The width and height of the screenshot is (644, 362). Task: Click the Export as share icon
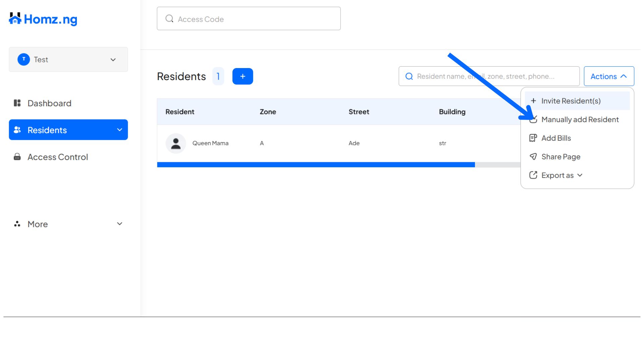click(533, 175)
